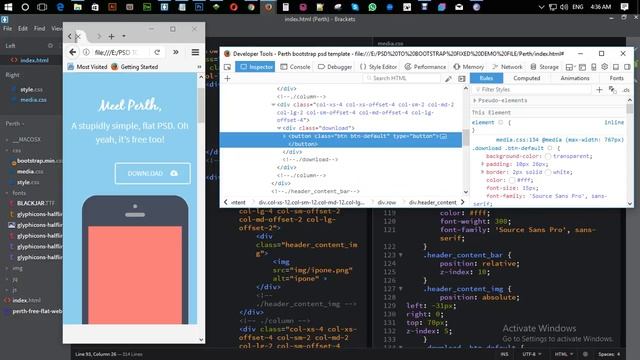Collapse the div col-xs-4 node in Inspector
Screen dimensions: 640x360
273,105
